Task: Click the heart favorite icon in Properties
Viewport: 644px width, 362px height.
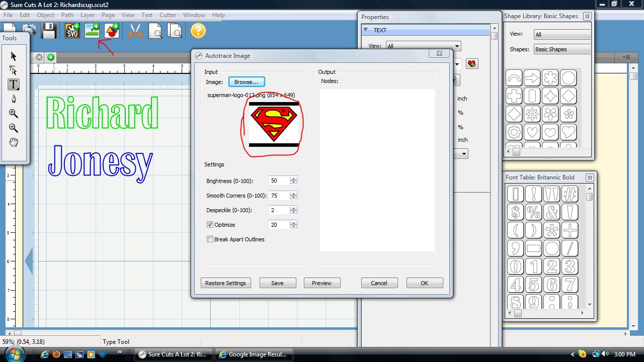Action: point(472,63)
